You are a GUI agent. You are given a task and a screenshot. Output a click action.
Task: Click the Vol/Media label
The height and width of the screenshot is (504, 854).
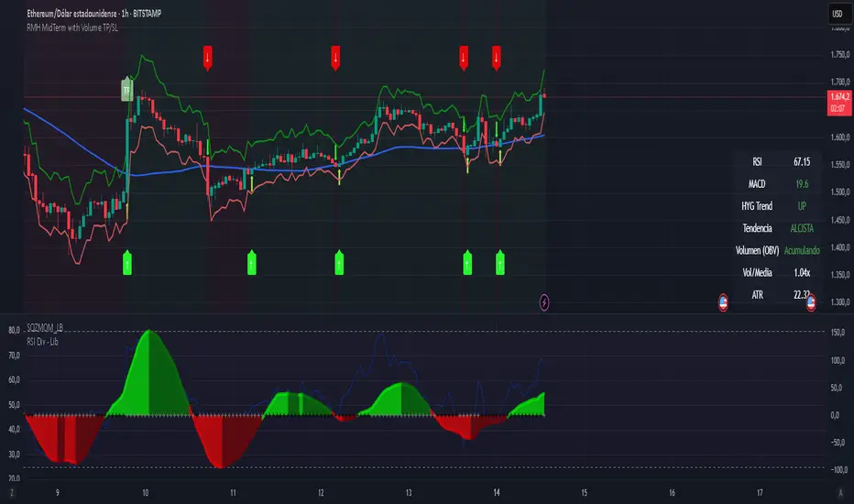pyautogui.click(x=757, y=272)
